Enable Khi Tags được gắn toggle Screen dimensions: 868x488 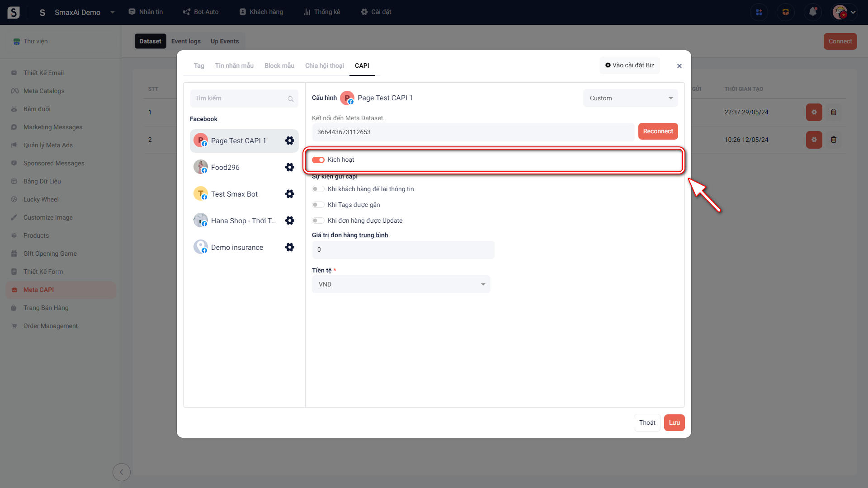coord(318,205)
